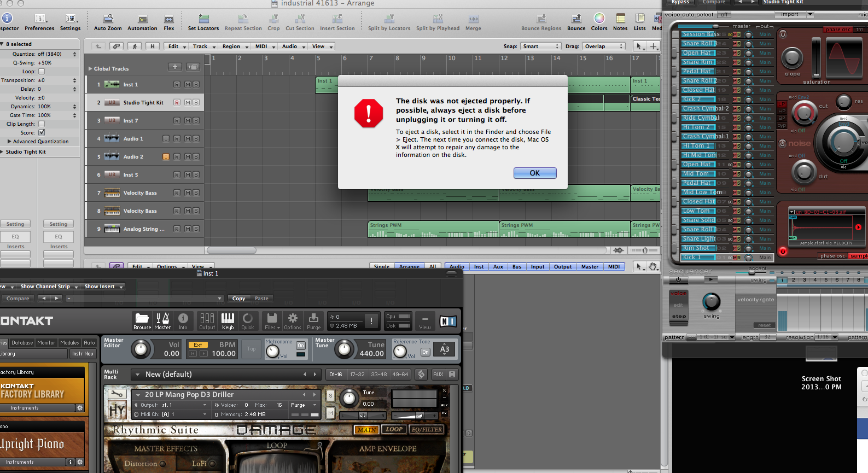Adjust Kontakt Master Tune knob
868x473 pixels.
344,349
